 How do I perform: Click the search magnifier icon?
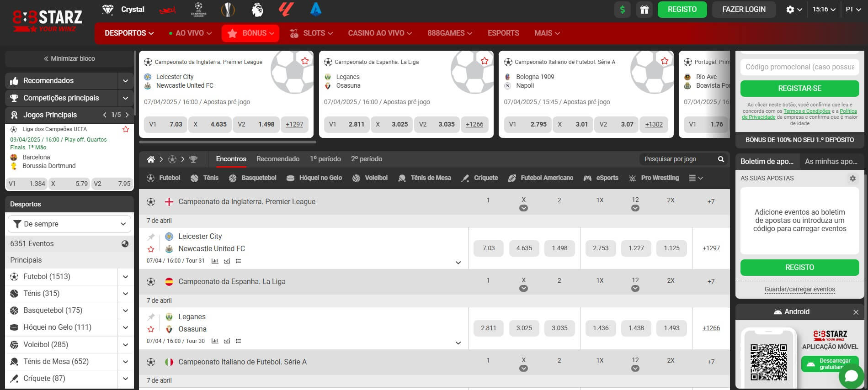[x=721, y=159]
